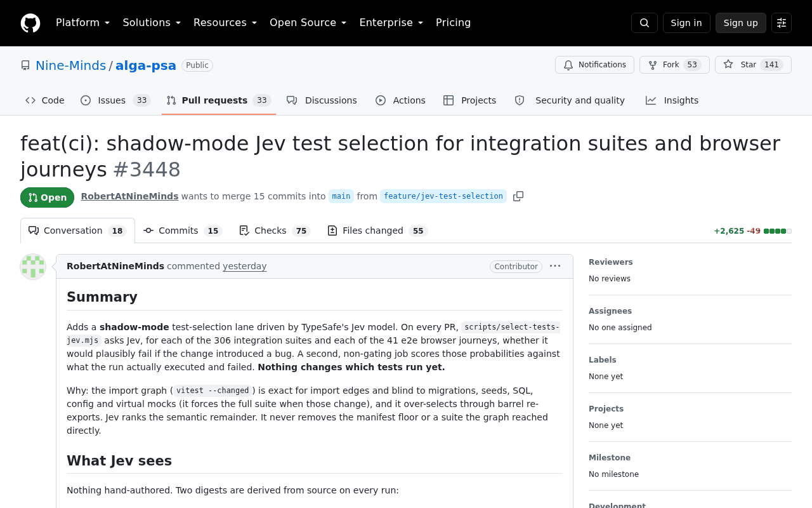Expand the Solutions menu
The width and height of the screenshot is (812, 508).
(x=152, y=23)
